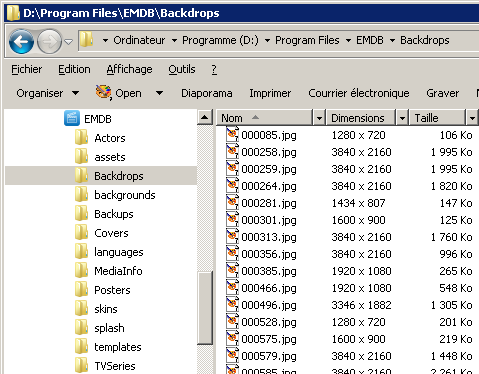Click the Open button with paint palette icon
The width and height of the screenshot is (479, 374).
(x=118, y=93)
